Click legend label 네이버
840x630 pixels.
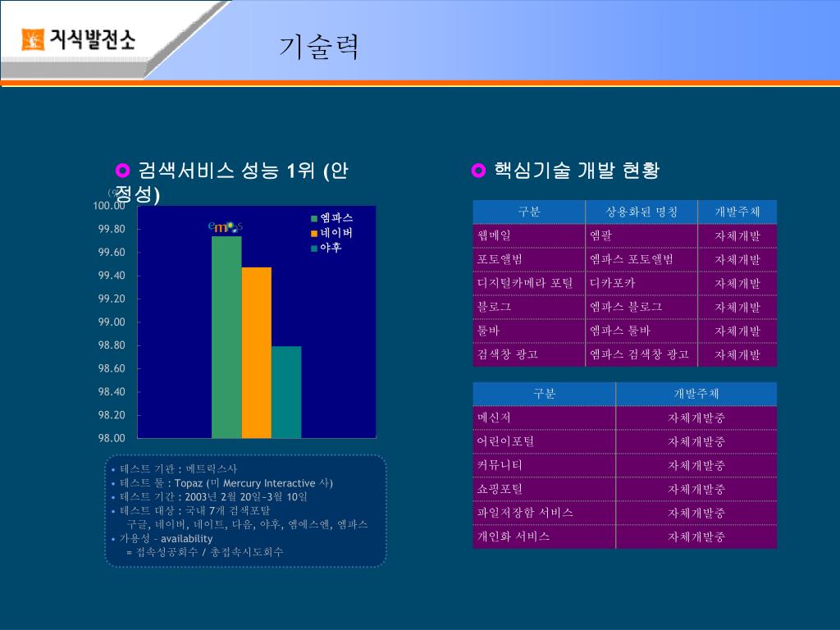pyautogui.click(x=336, y=233)
